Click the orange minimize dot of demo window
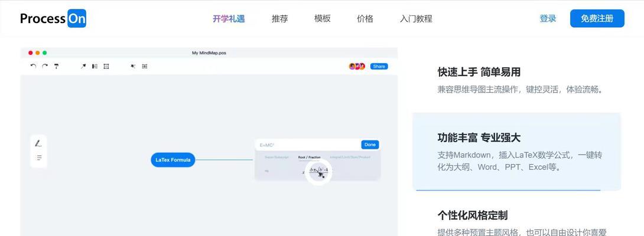Image resolution: width=644 pixels, height=236 pixels. pos(37,53)
